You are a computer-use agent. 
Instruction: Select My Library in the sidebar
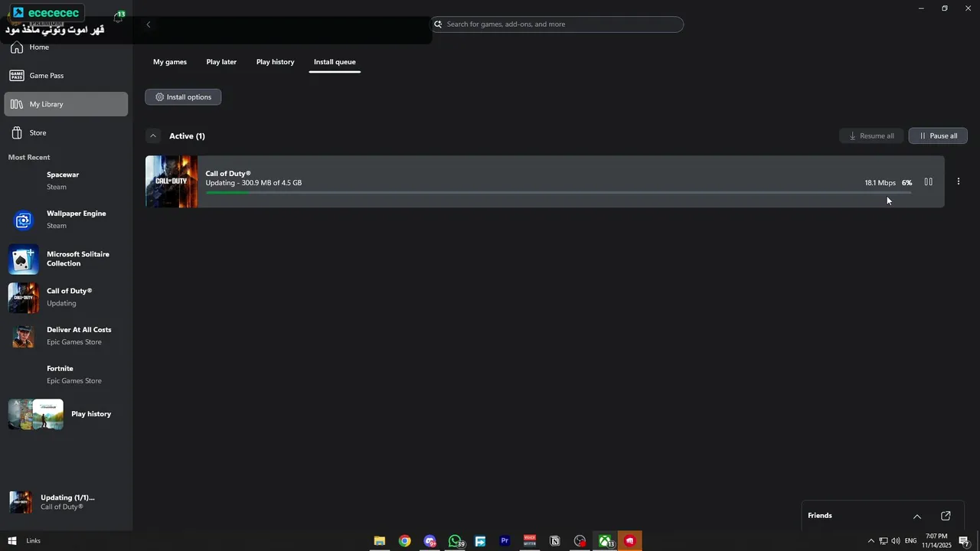click(x=66, y=104)
